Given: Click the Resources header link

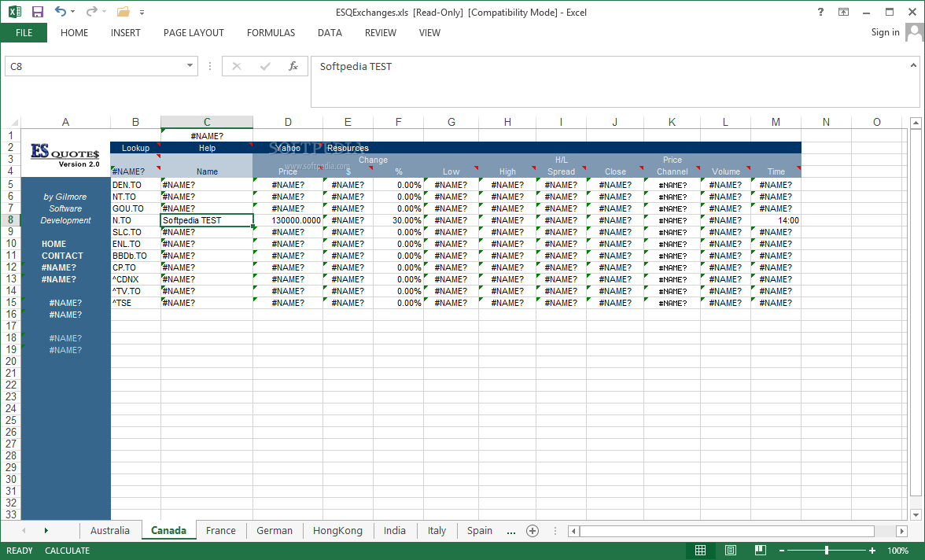Looking at the screenshot, I should point(348,148).
